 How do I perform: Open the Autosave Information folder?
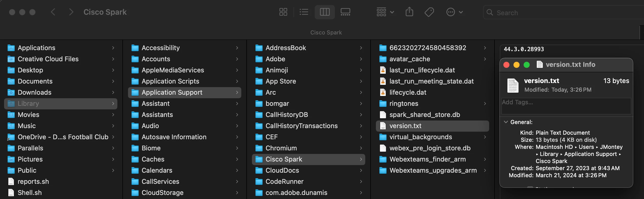(x=185, y=137)
